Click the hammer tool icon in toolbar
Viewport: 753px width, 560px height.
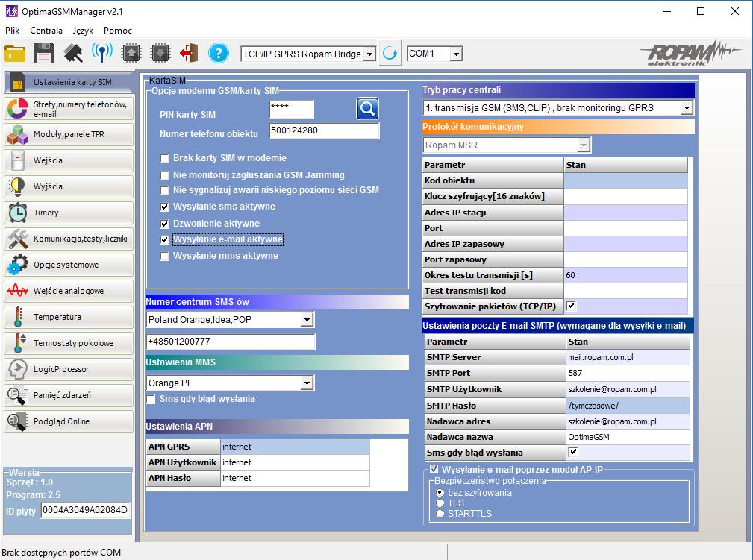73,53
